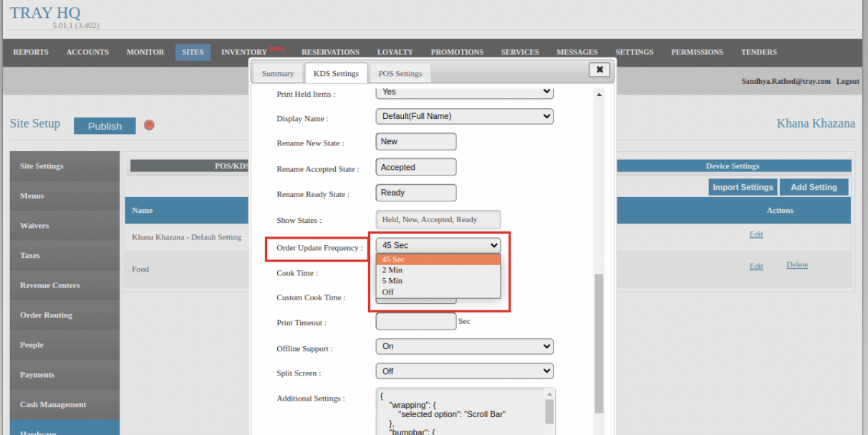Click the Logout link
Viewport: 868px width, 435px height.
pos(847,82)
